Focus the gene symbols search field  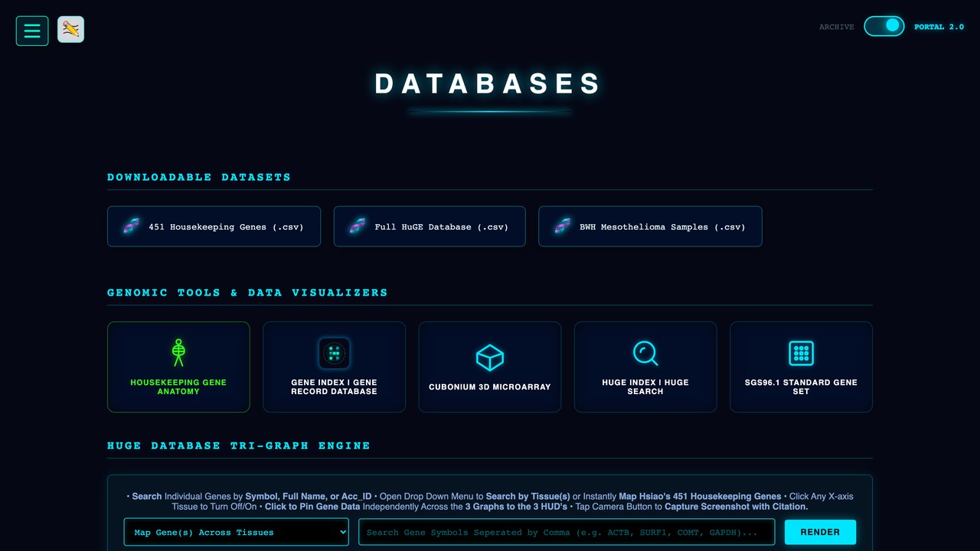(x=567, y=532)
